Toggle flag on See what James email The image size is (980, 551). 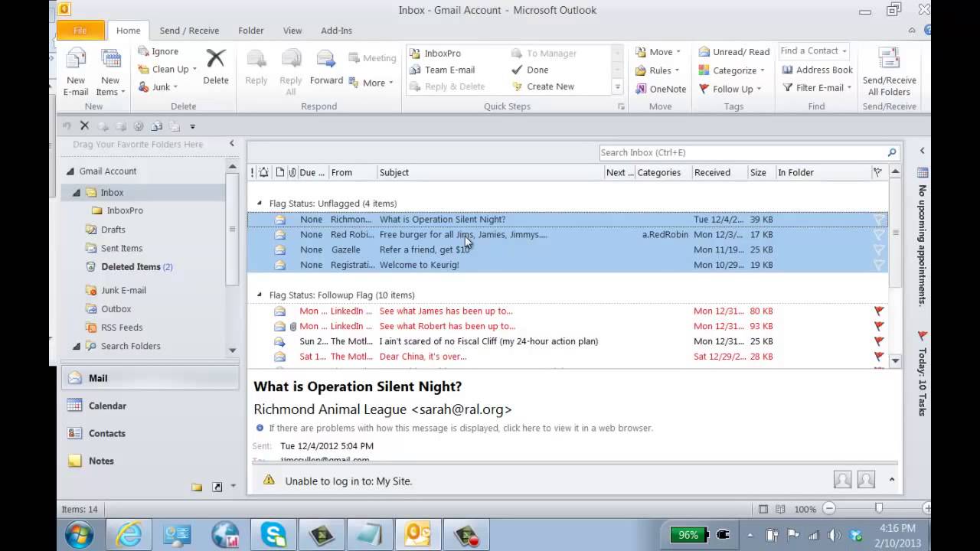pos(879,311)
